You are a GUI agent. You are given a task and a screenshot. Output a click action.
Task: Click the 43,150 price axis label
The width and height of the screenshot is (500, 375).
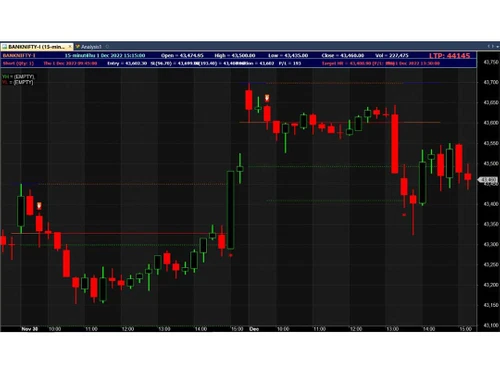pyautogui.click(x=491, y=305)
